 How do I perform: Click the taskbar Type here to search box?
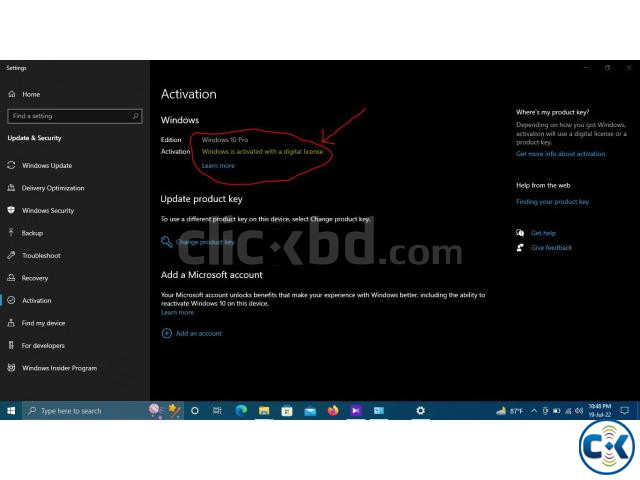(x=102, y=411)
